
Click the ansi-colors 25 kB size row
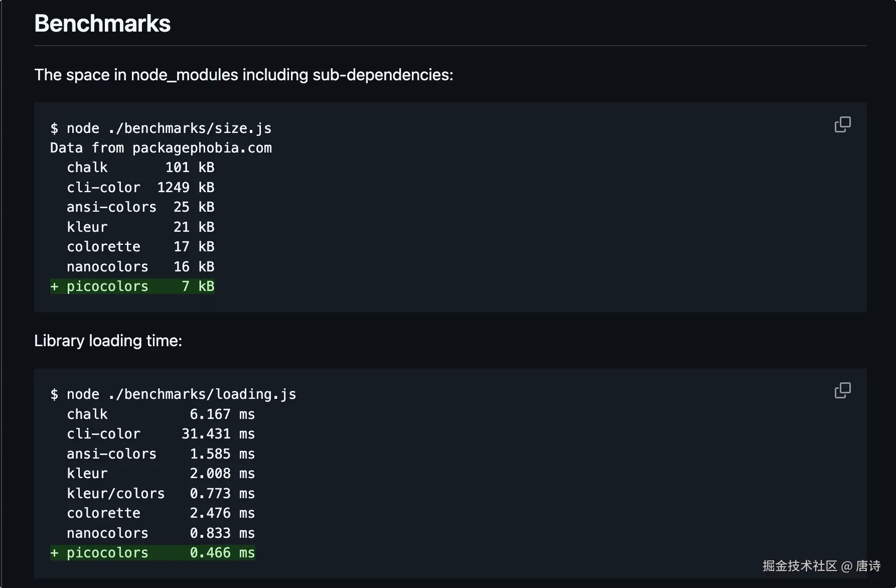click(x=140, y=207)
